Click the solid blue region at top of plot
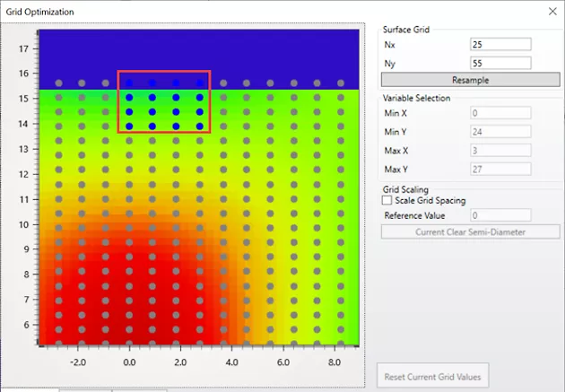Image resolution: width=565 pixels, height=392 pixels. tap(199, 50)
